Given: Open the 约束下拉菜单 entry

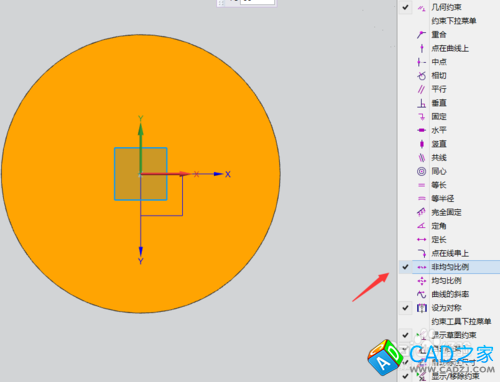Looking at the screenshot, I should pyautogui.click(x=454, y=21).
